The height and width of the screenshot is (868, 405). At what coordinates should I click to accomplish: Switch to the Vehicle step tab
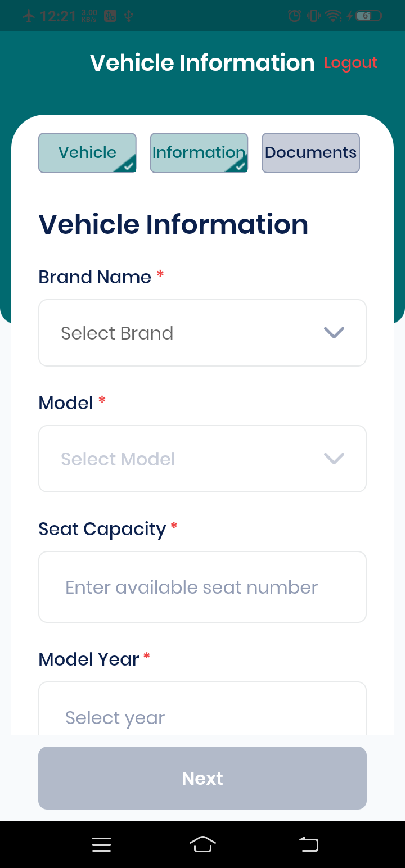[x=87, y=152]
